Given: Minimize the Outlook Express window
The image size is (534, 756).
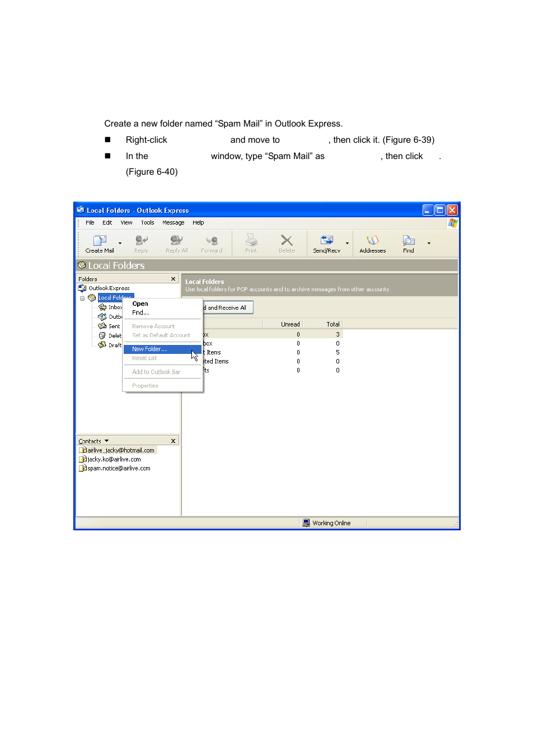Looking at the screenshot, I should click(428, 210).
